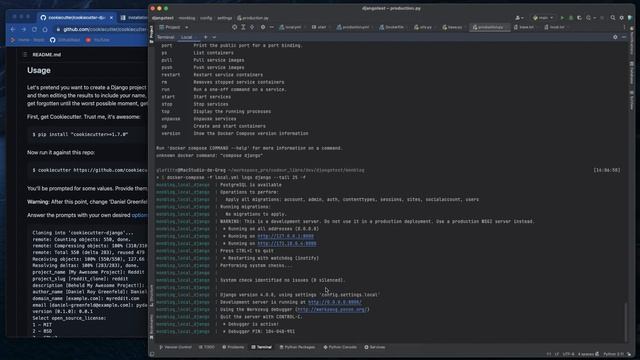Image resolution: width=640 pixels, height=360 pixels.
Task: Open the Python Console tool window
Action: coord(340,347)
